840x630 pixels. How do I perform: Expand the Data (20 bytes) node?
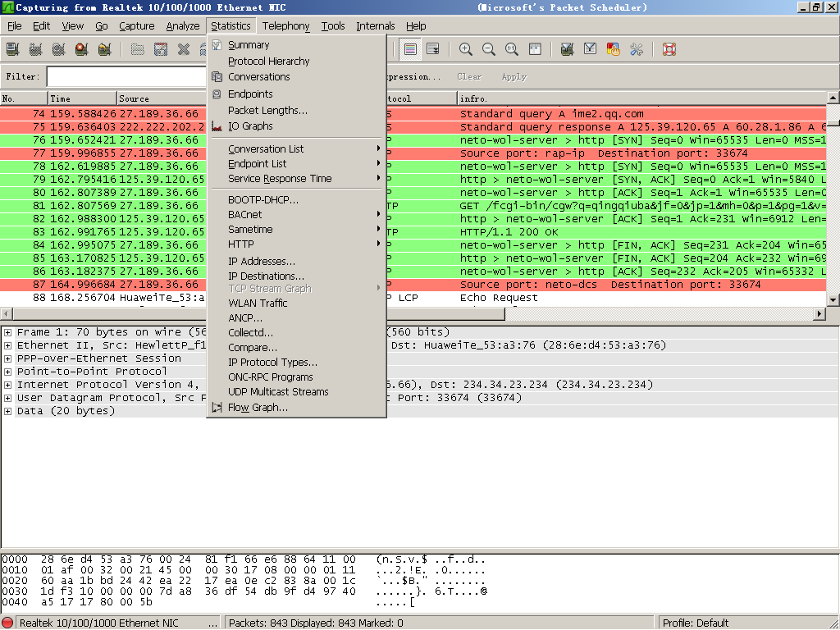coord(7,412)
